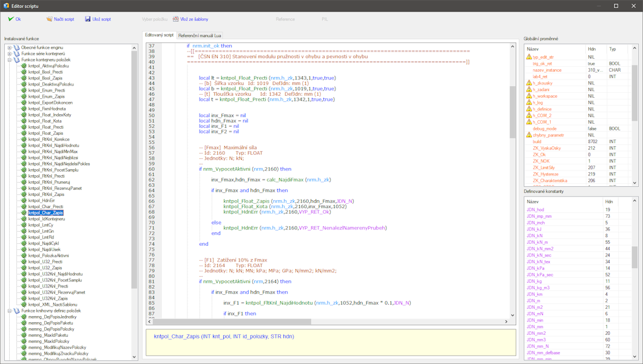Click the book icon of Obecné funkce enginu
This screenshot has width=643, height=364.
[x=17, y=47]
